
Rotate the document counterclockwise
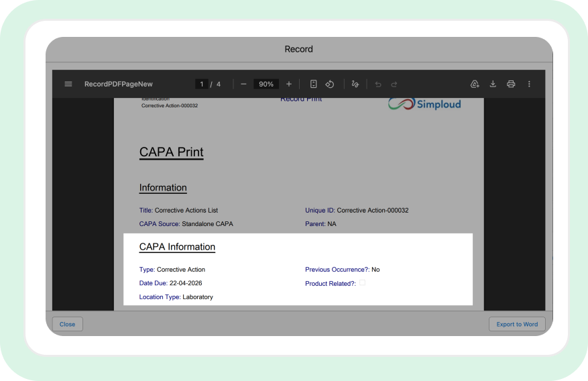330,84
